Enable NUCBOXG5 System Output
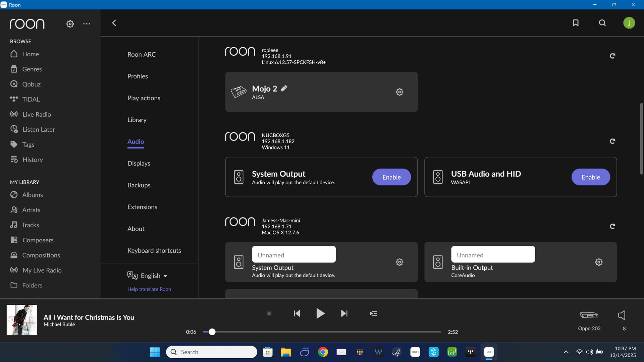 [x=391, y=177]
